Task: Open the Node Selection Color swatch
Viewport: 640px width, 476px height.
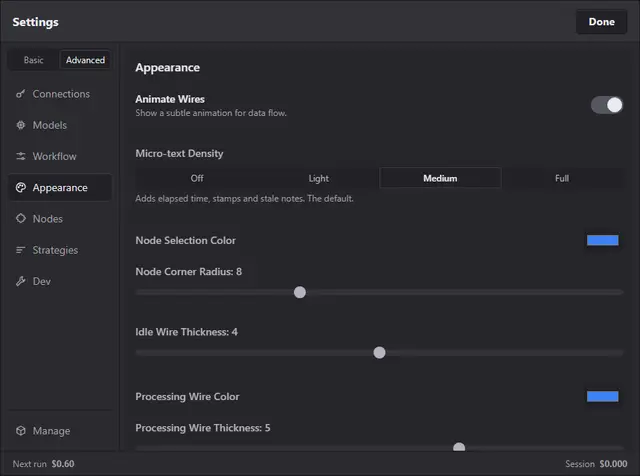Action: tap(602, 240)
